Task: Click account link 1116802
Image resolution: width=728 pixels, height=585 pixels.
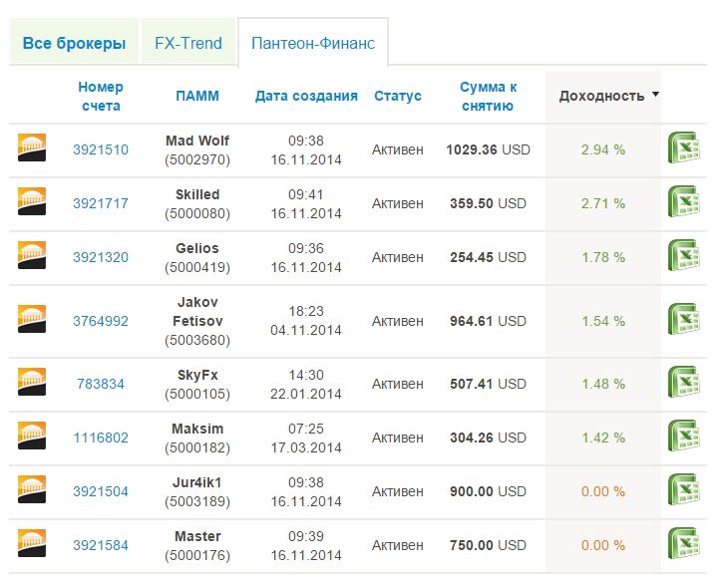Action: [101, 438]
